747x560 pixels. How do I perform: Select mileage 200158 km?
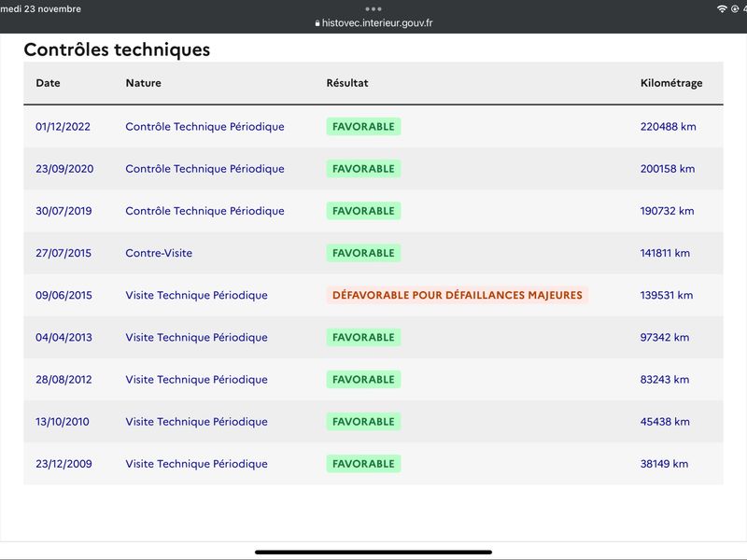668,169
